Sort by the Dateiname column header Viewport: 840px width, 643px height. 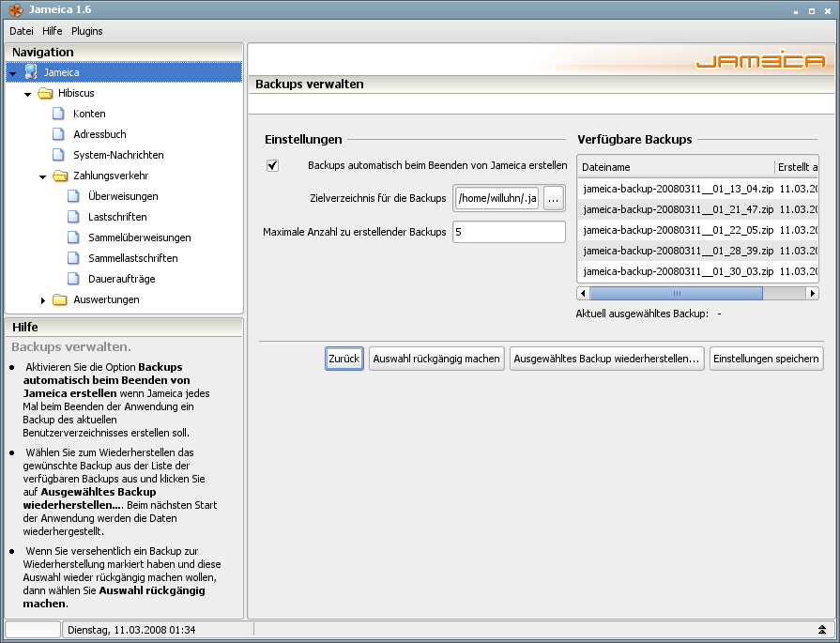pyautogui.click(x=676, y=167)
